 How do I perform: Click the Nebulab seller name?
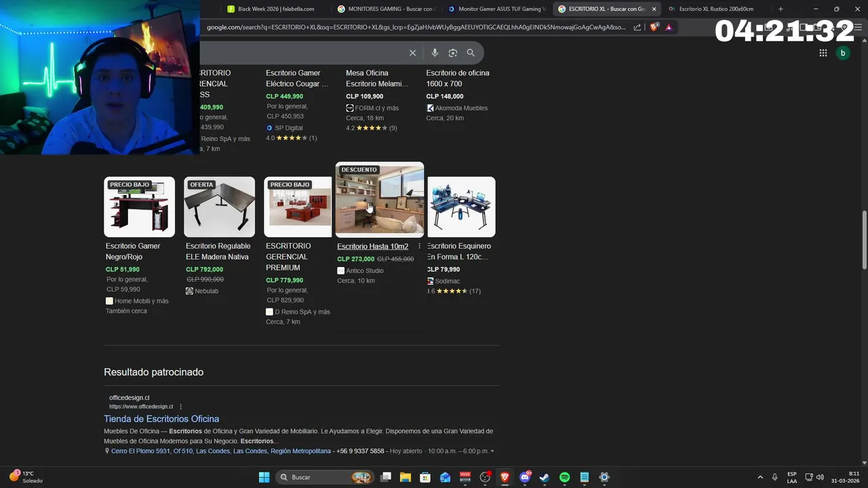pyautogui.click(x=207, y=291)
